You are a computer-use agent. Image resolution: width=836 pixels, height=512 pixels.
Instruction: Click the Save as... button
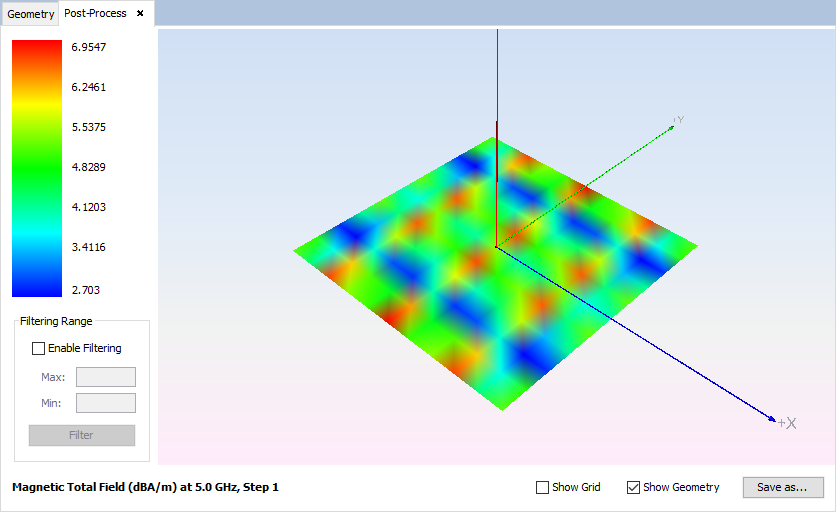(783, 487)
